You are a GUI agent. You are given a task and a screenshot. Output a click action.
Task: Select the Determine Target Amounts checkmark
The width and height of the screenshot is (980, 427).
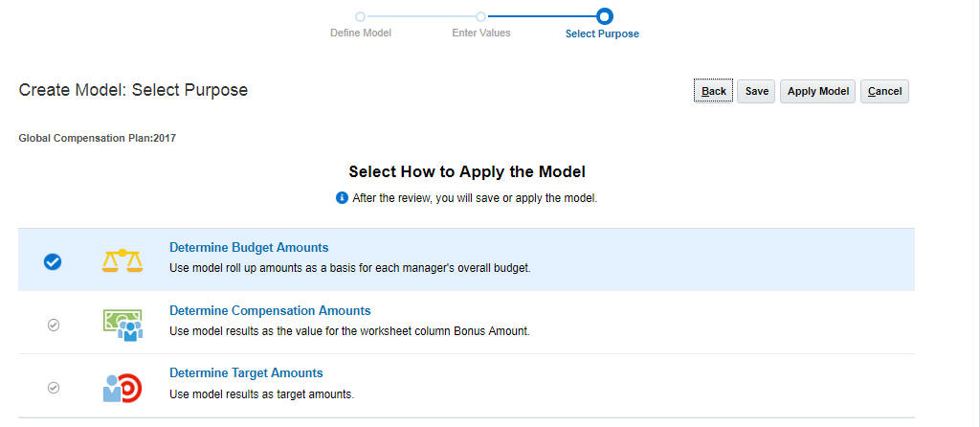[x=54, y=388]
